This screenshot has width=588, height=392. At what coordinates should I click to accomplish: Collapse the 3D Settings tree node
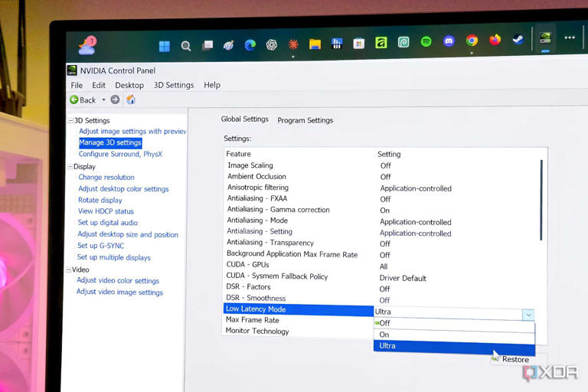[x=70, y=120]
